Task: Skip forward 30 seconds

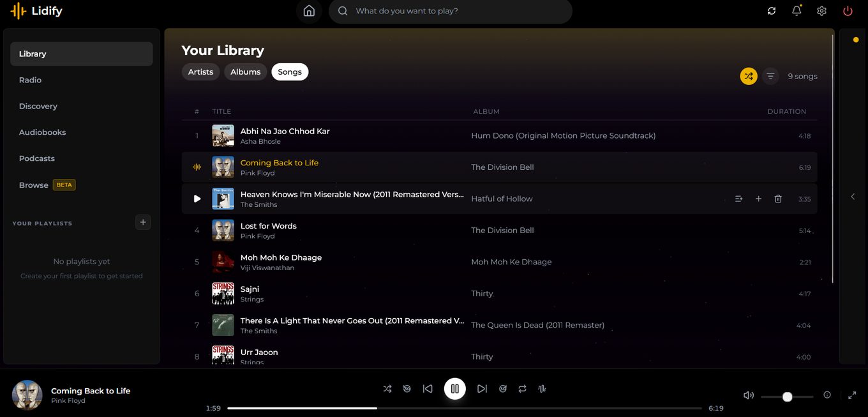Action: tap(503, 388)
